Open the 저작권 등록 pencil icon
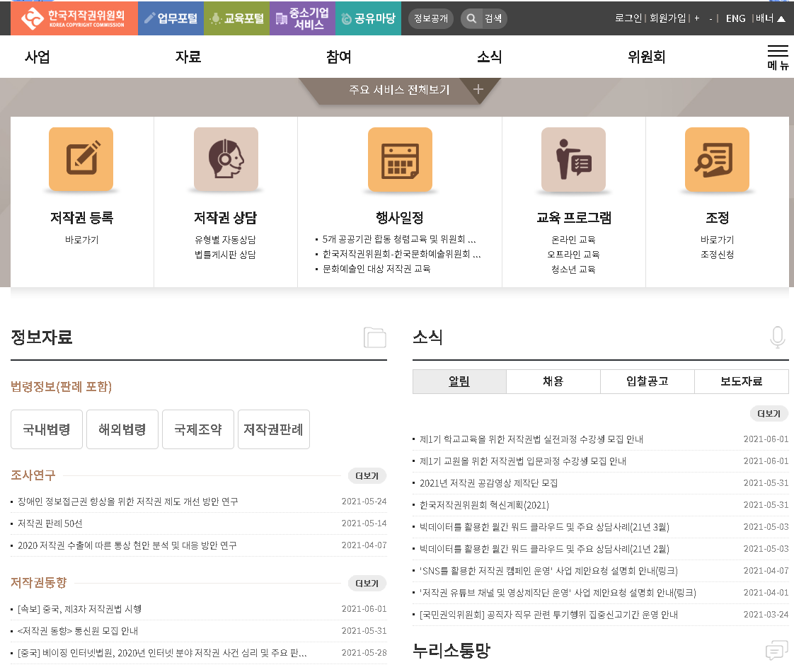The image size is (794, 672). pos(81,159)
